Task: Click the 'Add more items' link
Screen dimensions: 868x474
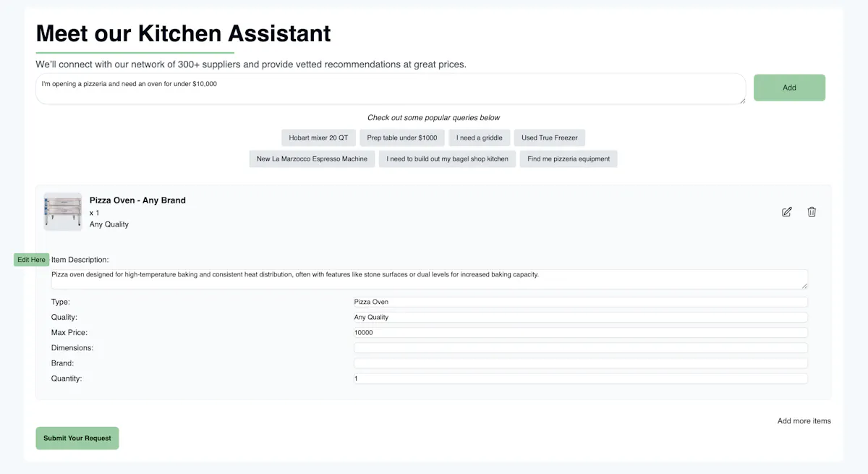Action: [804, 420]
